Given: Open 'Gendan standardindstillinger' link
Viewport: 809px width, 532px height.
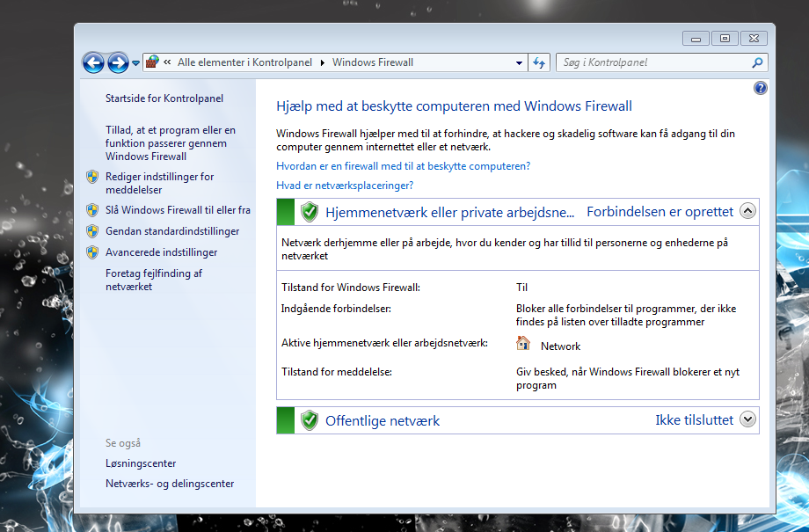Looking at the screenshot, I should [172, 231].
